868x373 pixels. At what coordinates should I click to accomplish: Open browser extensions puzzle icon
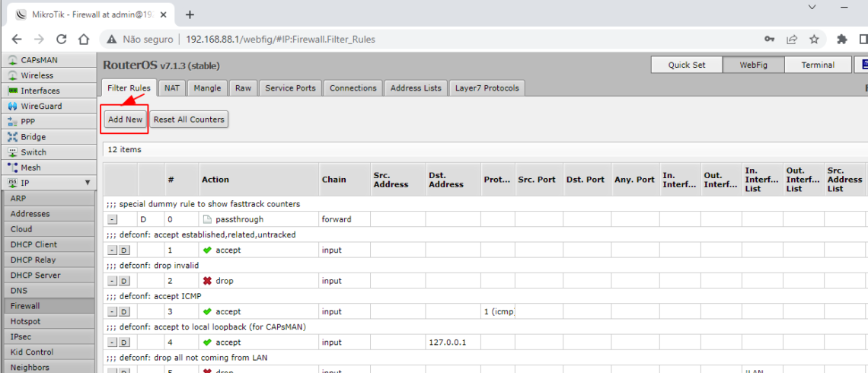[x=843, y=40]
